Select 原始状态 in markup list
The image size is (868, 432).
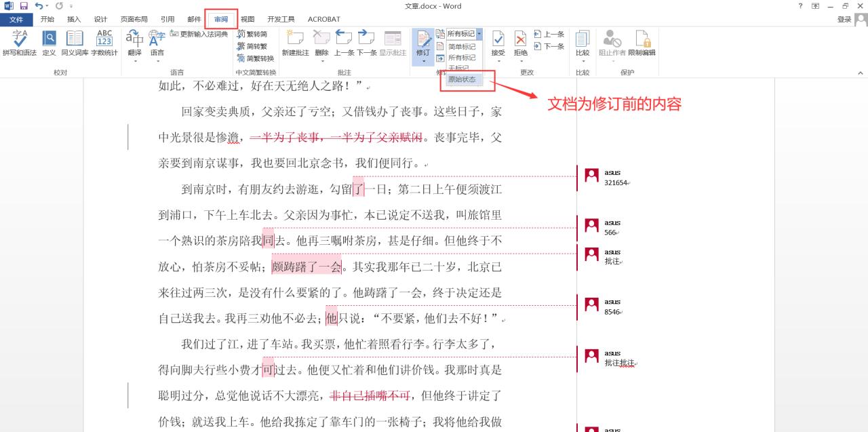click(462, 79)
